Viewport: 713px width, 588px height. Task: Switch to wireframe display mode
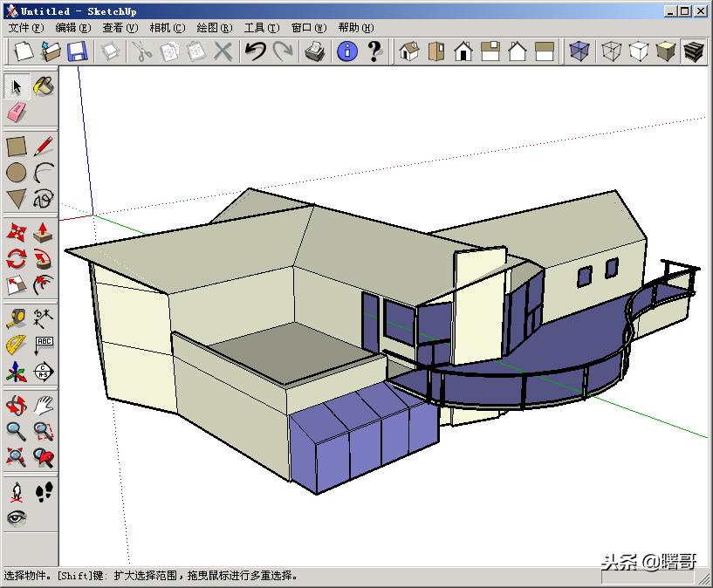pyautogui.click(x=613, y=52)
